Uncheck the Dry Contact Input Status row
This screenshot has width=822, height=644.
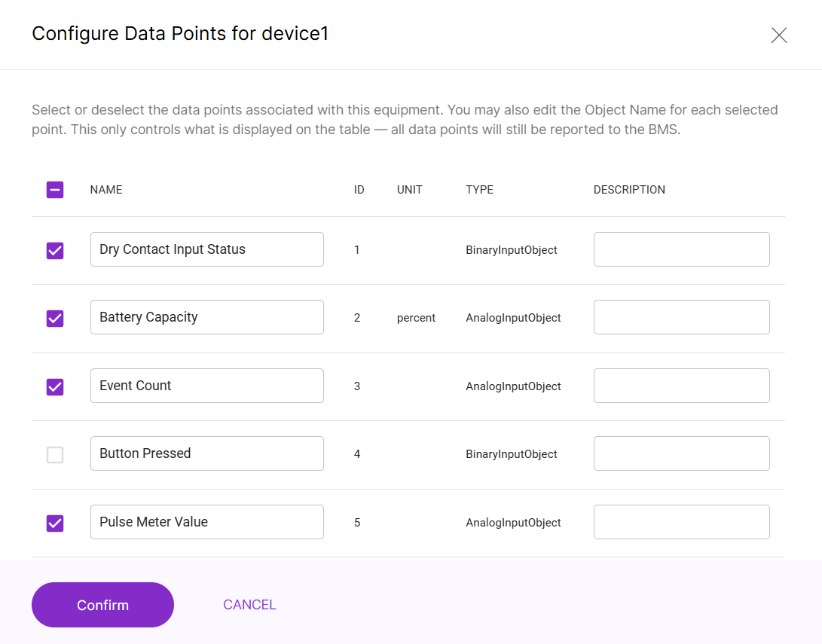coord(54,251)
